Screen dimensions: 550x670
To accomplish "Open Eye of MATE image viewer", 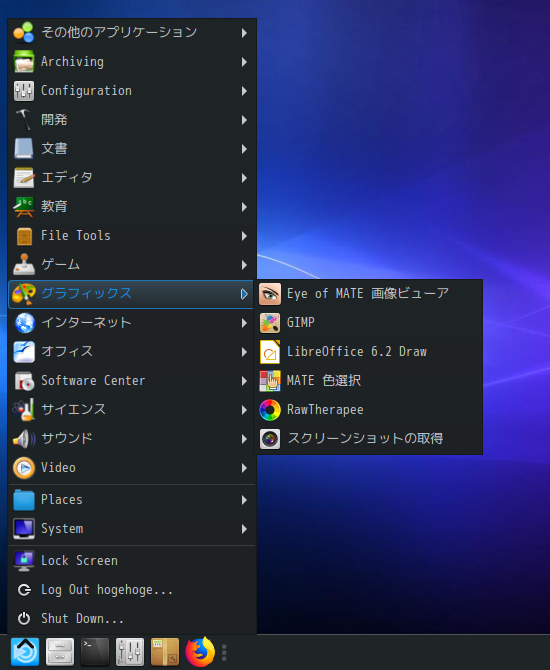I will 368,294.
